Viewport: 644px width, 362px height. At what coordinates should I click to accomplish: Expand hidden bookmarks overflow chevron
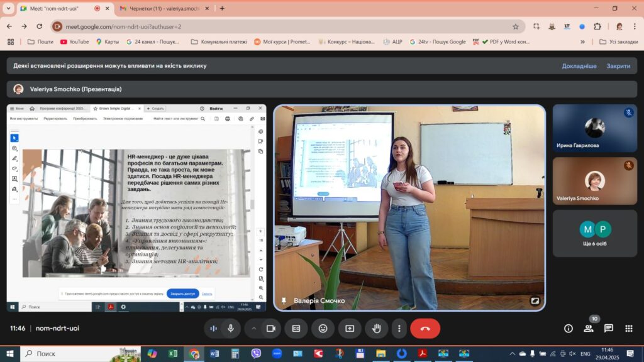click(x=582, y=42)
